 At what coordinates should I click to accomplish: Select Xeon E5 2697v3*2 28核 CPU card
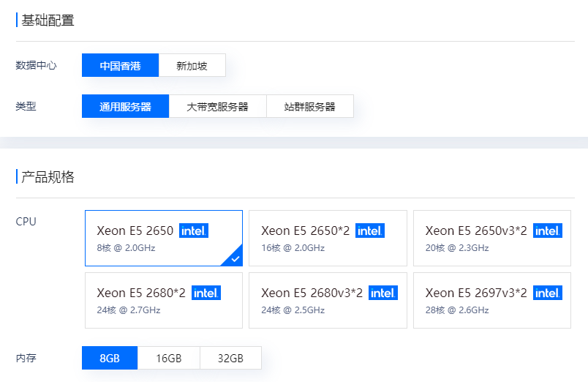point(492,301)
